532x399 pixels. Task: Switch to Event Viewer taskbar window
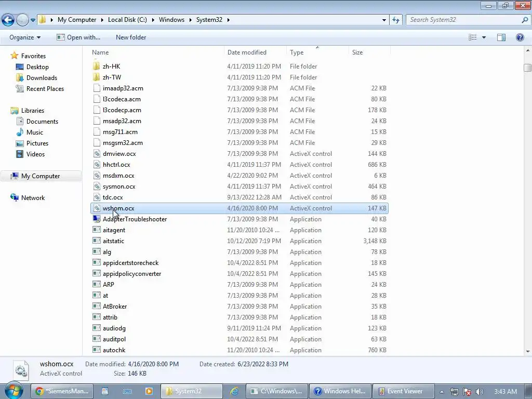(x=403, y=391)
